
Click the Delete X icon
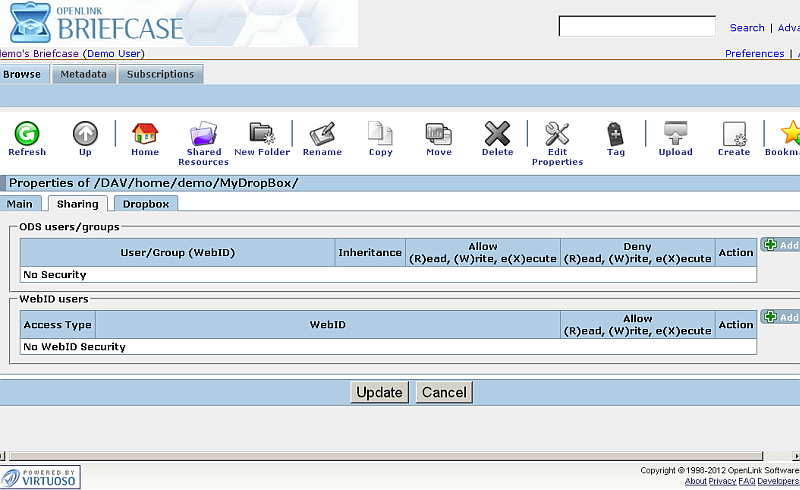click(x=497, y=134)
